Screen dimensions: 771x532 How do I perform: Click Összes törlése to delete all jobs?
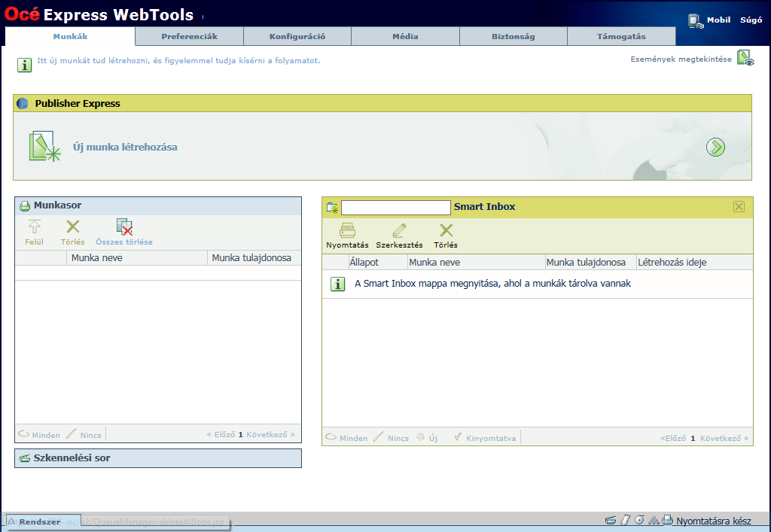[124, 233]
